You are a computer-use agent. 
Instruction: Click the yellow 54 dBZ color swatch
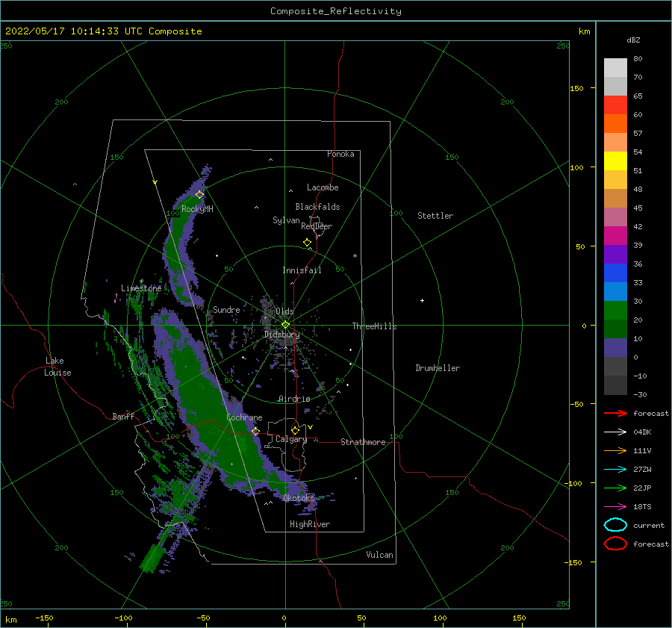click(615, 161)
